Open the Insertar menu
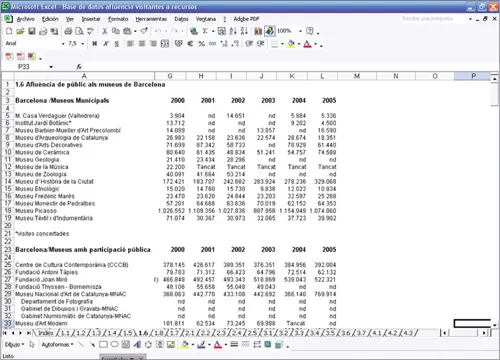500x360 pixels. [x=91, y=19]
